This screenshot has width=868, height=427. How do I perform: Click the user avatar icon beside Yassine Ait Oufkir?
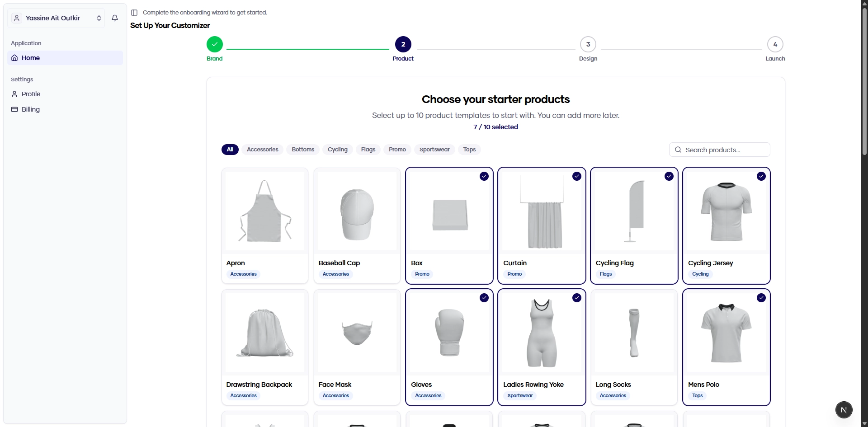point(17,18)
